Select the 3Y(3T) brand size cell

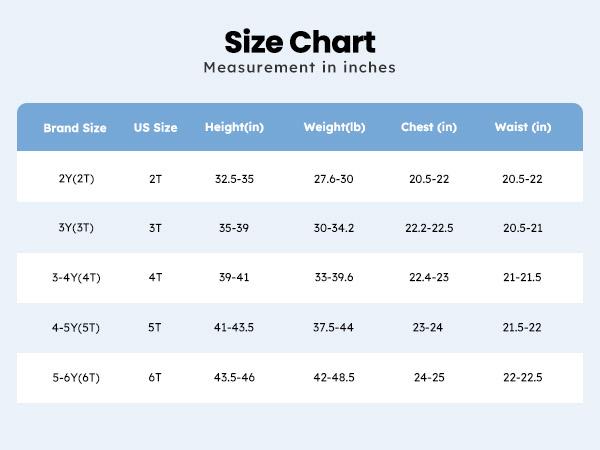click(76, 228)
